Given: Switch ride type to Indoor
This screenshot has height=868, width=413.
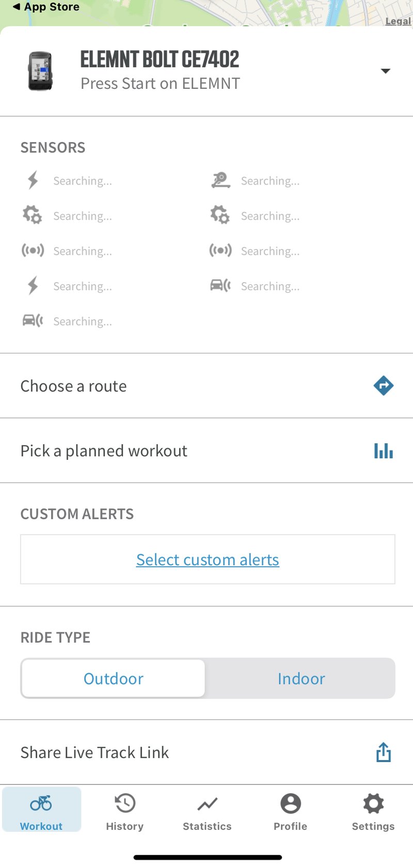Looking at the screenshot, I should (x=301, y=678).
